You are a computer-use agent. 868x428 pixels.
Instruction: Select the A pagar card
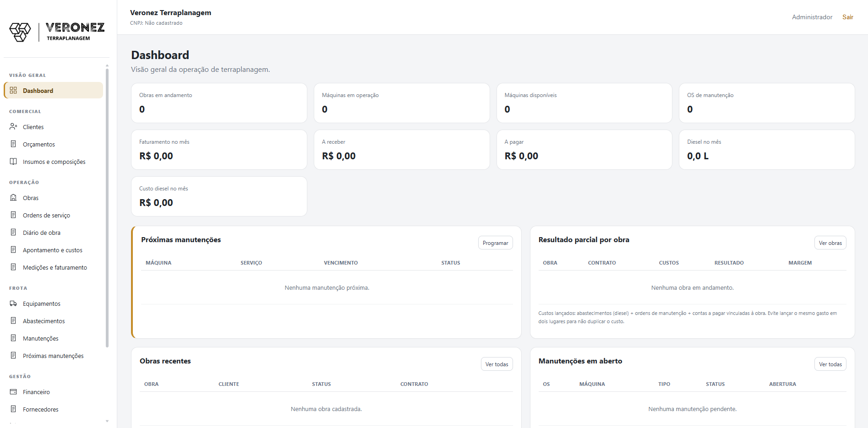(x=584, y=150)
